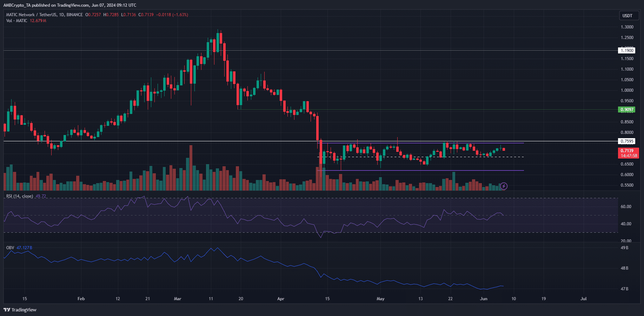Click the 47.127B OBV value
This screenshot has height=316, width=644.
pyautogui.click(x=24, y=248)
